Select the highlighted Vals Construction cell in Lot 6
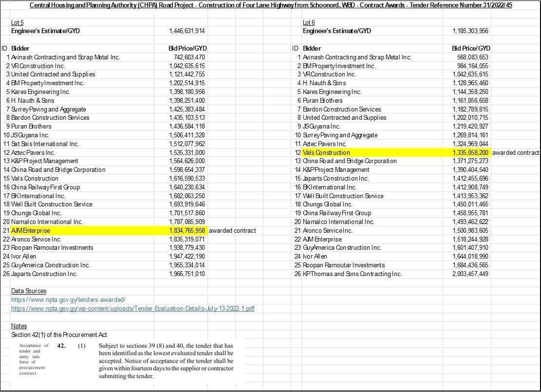541x392 pixels. coord(373,152)
